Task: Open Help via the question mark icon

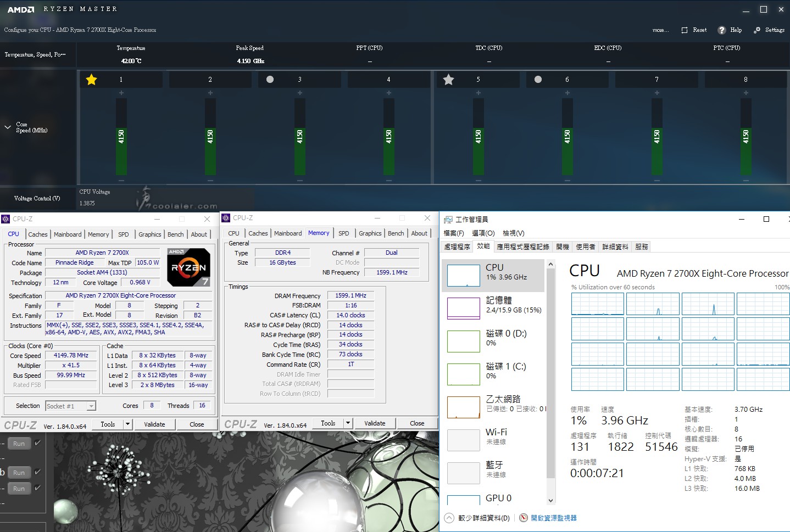Action: [721, 30]
